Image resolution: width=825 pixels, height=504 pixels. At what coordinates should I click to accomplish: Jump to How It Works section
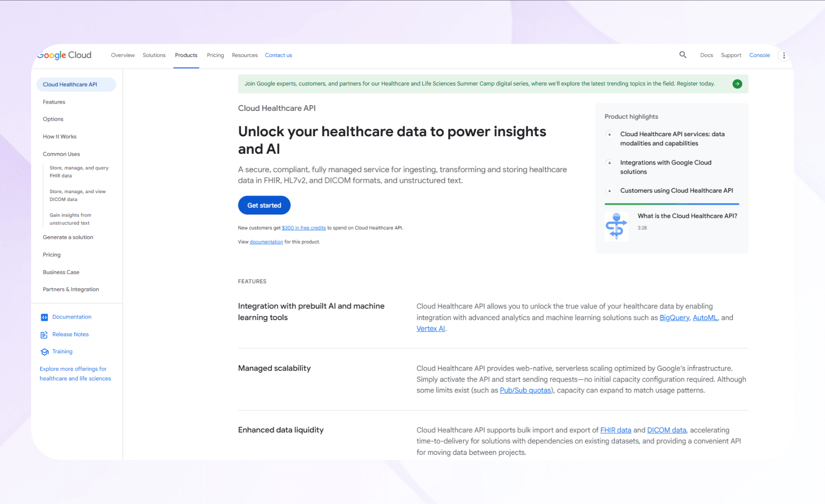(59, 137)
